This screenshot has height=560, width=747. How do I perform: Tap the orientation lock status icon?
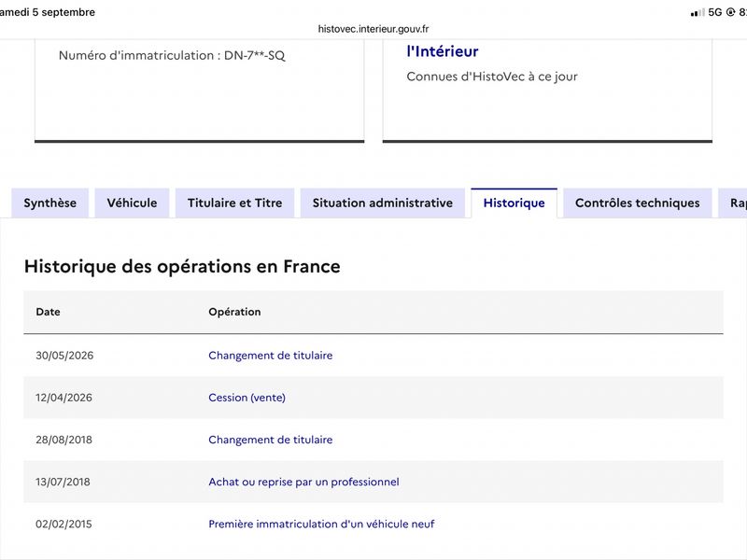click(x=730, y=12)
